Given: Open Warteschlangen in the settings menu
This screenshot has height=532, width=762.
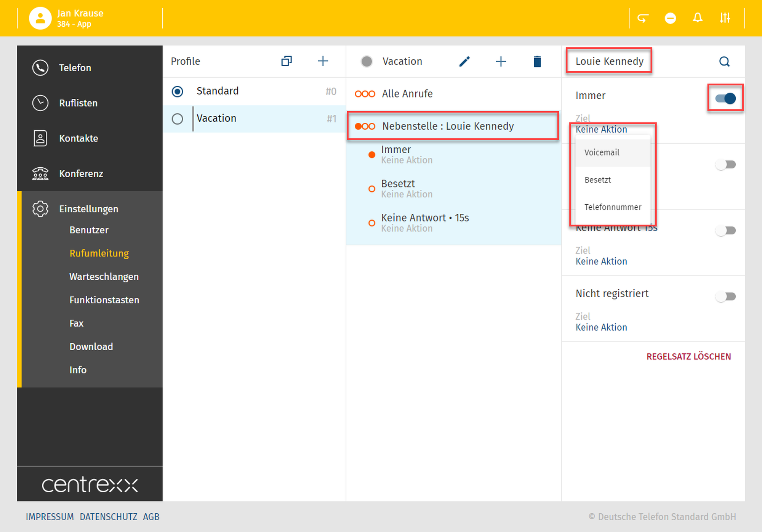Looking at the screenshot, I should (x=104, y=277).
